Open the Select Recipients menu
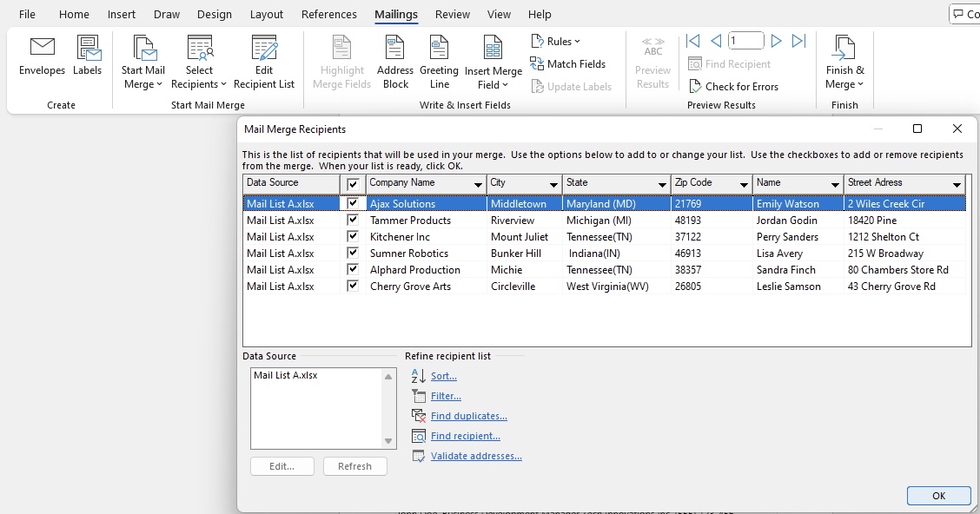 pyautogui.click(x=199, y=63)
